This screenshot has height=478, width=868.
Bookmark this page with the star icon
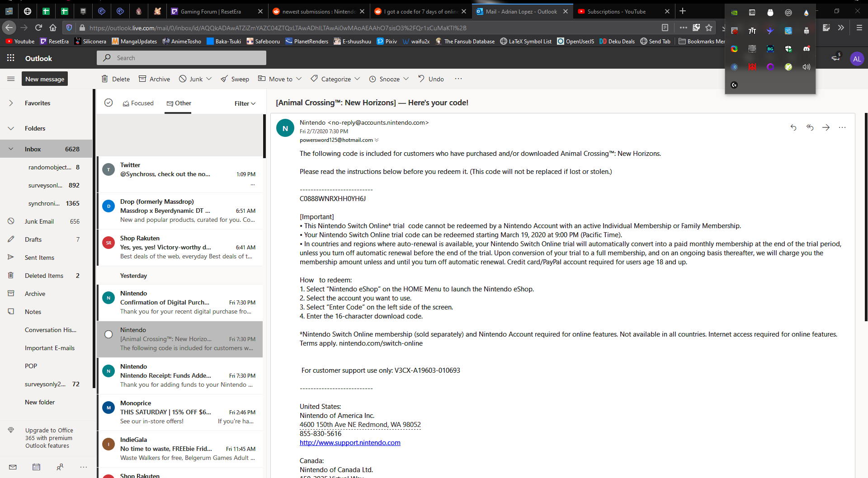pyautogui.click(x=709, y=28)
